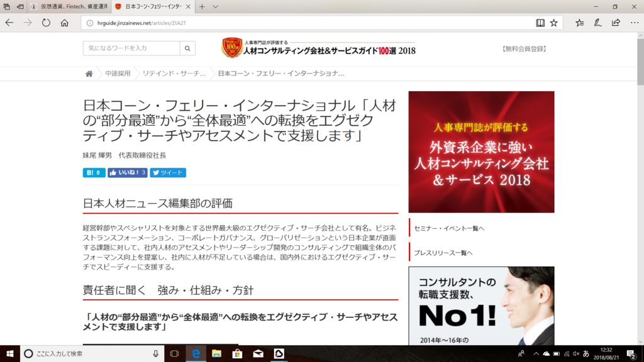Open the red 外資系企業に強い banner

tap(481, 152)
